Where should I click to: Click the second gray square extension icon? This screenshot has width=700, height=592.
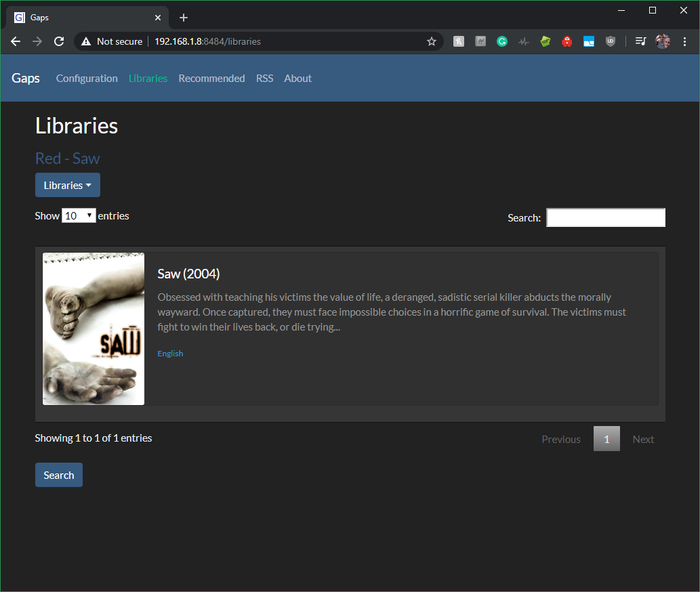(x=480, y=41)
